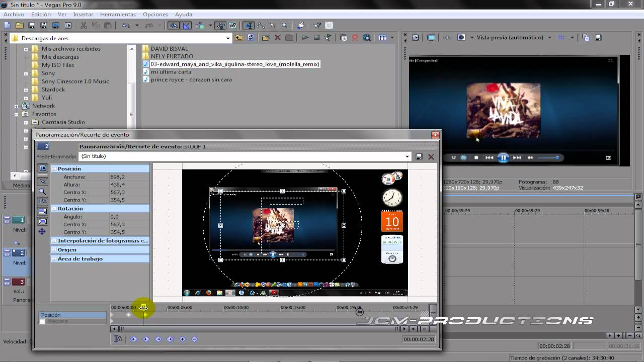The image size is (644, 362).
Task: Open the Vista previa quality dropdown
Action: [549, 37]
